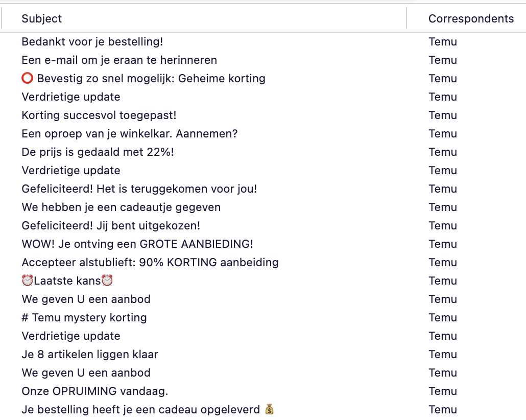The width and height of the screenshot is (526, 420).
Task: Click the money bag emoji in the last email
Action: click(x=270, y=410)
